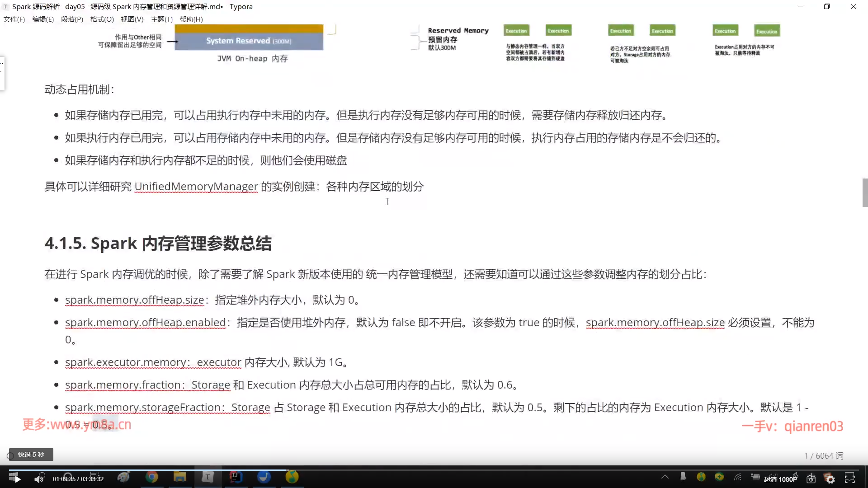Open the 主题(T) theme menu
Image resolution: width=868 pixels, height=488 pixels.
click(x=161, y=19)
